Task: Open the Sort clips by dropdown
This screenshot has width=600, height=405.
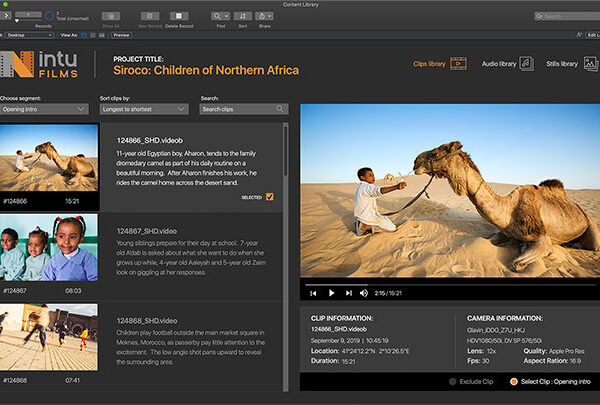Action: tap(143, 109)
